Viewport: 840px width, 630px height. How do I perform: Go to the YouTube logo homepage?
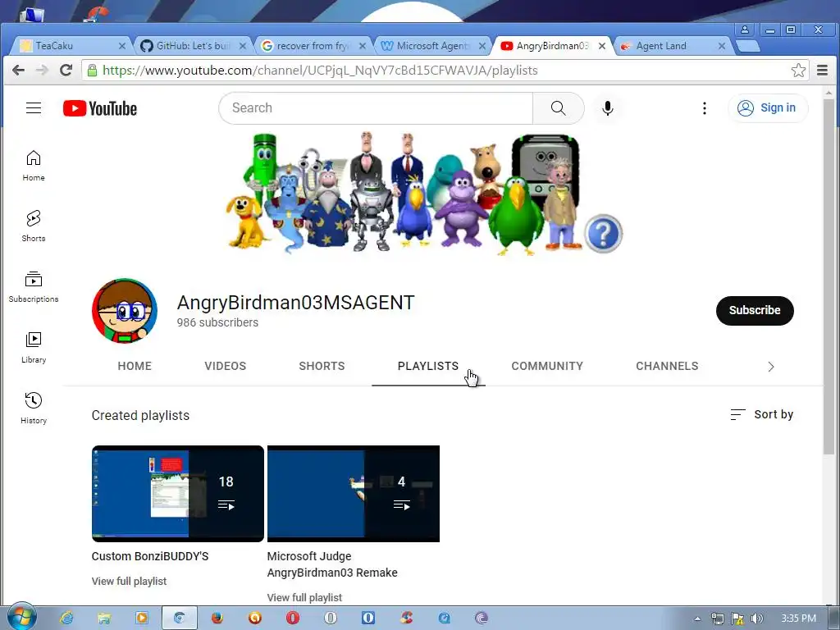point(99,108)
